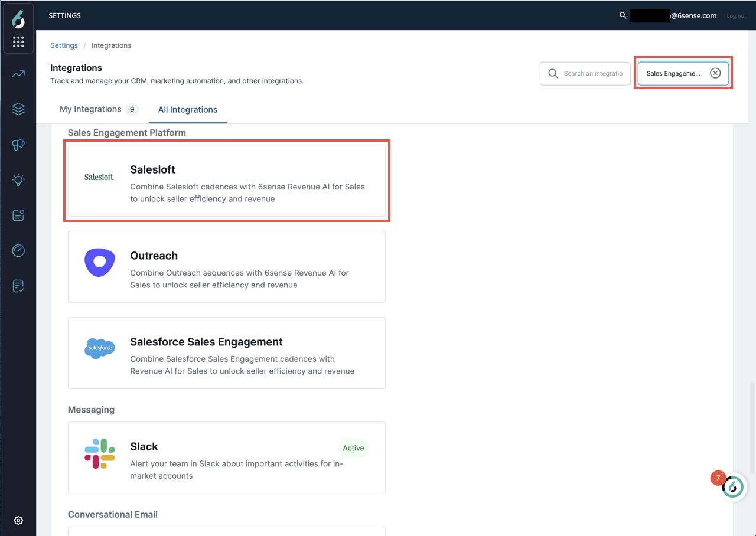Click the 9 count badge on My Integrations
Image resolution: width=756 pixels, height=536 pixels.
132,109
